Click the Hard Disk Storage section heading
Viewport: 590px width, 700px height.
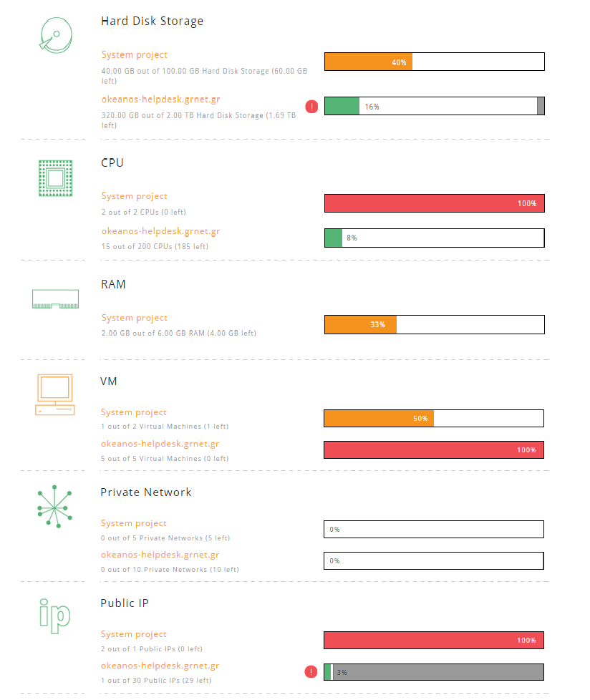[153, 21]
